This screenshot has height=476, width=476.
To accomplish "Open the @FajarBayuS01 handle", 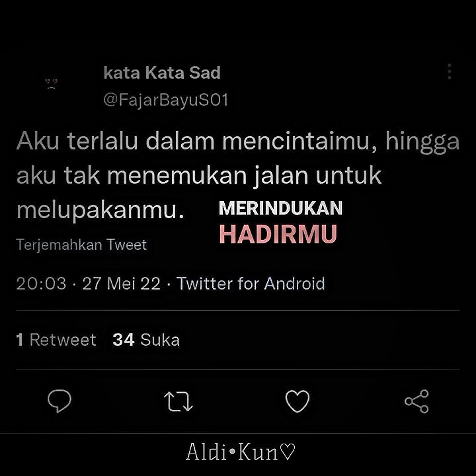I will (166, 100).
